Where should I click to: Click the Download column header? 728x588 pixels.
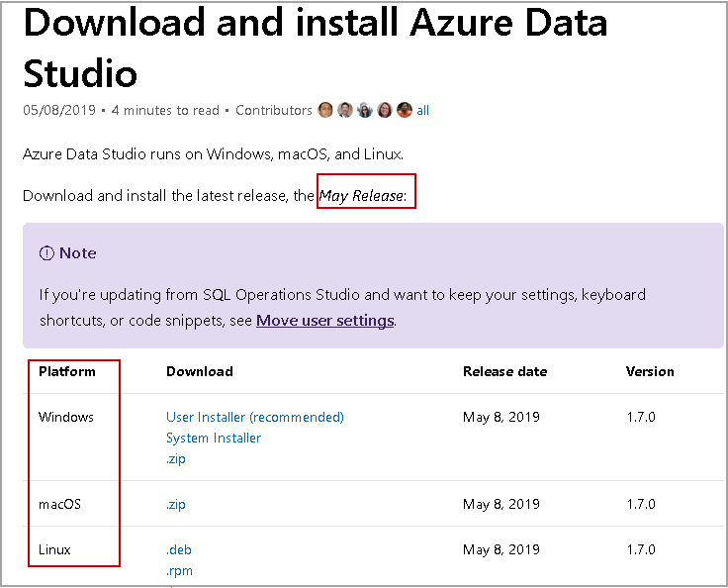(200, 371)
